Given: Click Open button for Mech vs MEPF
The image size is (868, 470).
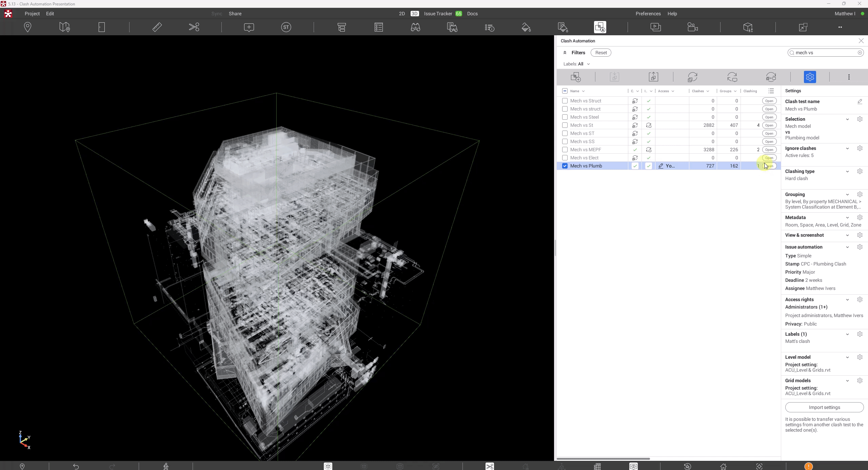Looking at the screenshot, I should click(769, 150).
